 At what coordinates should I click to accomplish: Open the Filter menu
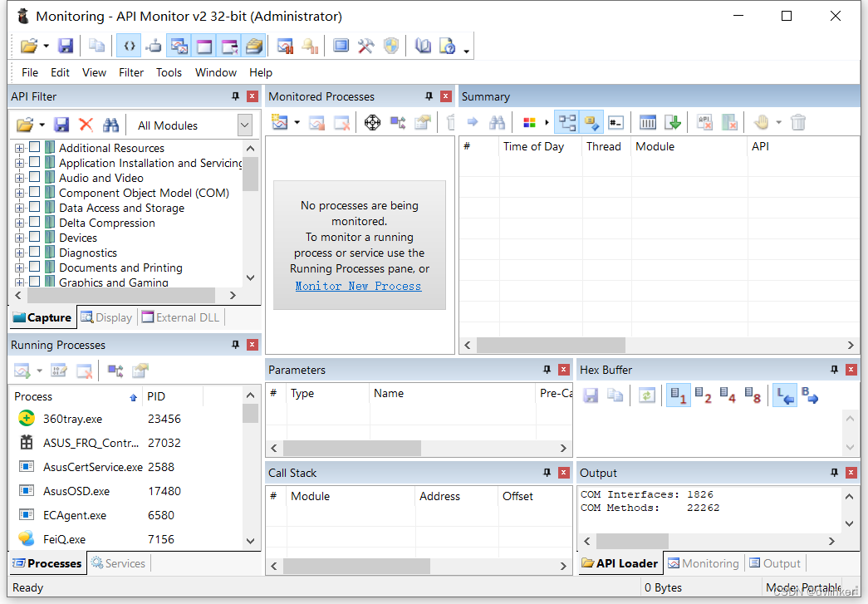[x=131, y=72]
